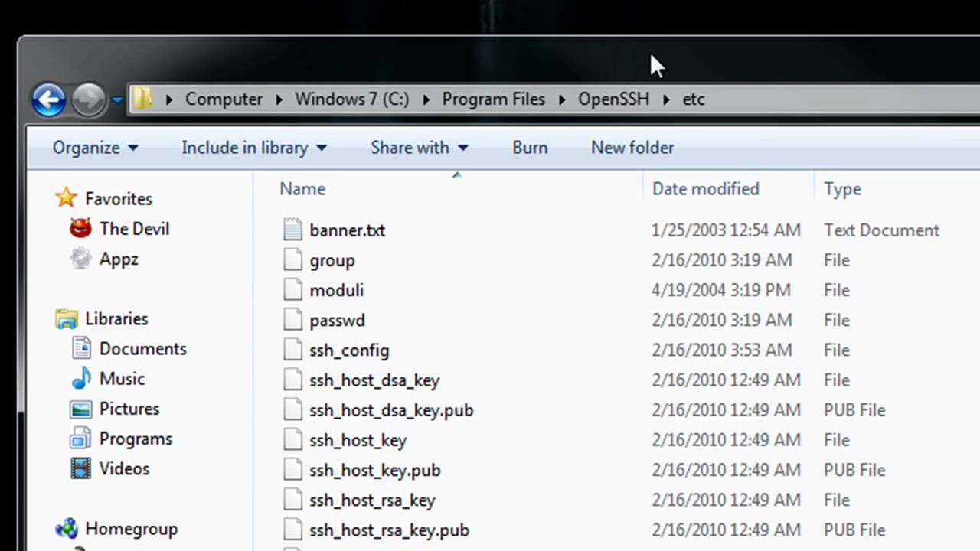
Task: Click The Devil icon in Favorites
Action: click(80, 228)
